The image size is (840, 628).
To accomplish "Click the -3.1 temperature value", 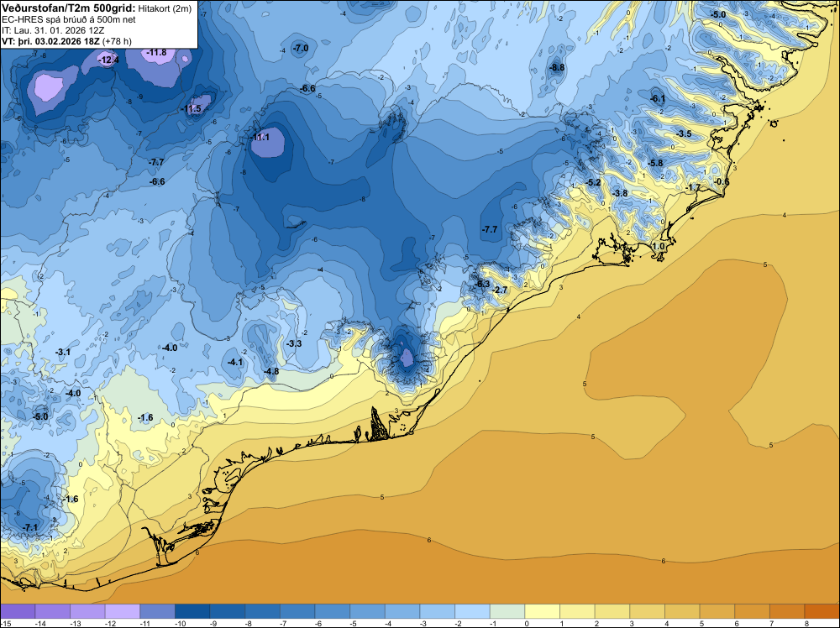I will [63, 353].
